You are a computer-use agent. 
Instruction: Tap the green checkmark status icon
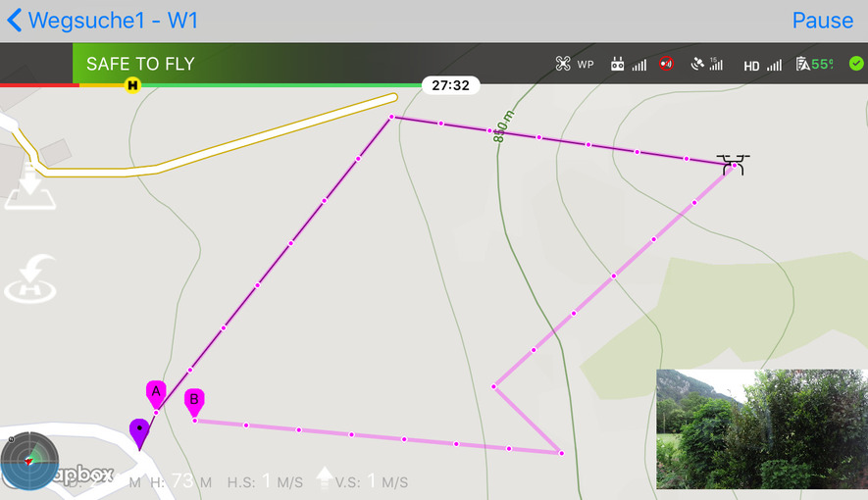(x=856, y=64)
